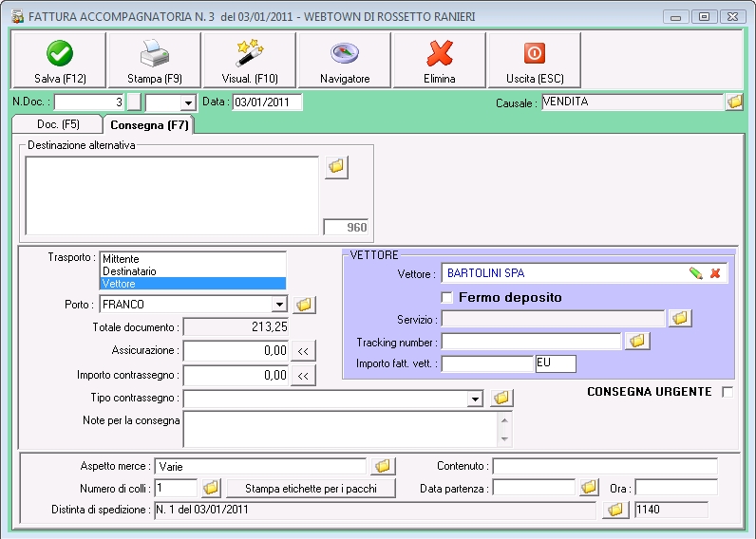
Task: Click the 960 code field
Action: tap(346, 227)
